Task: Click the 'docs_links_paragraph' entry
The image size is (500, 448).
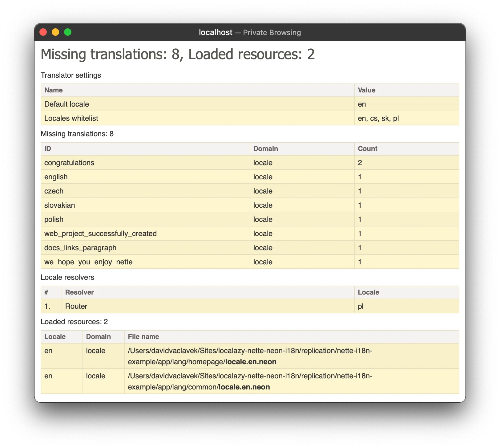Action: click(x=80, y=248)
